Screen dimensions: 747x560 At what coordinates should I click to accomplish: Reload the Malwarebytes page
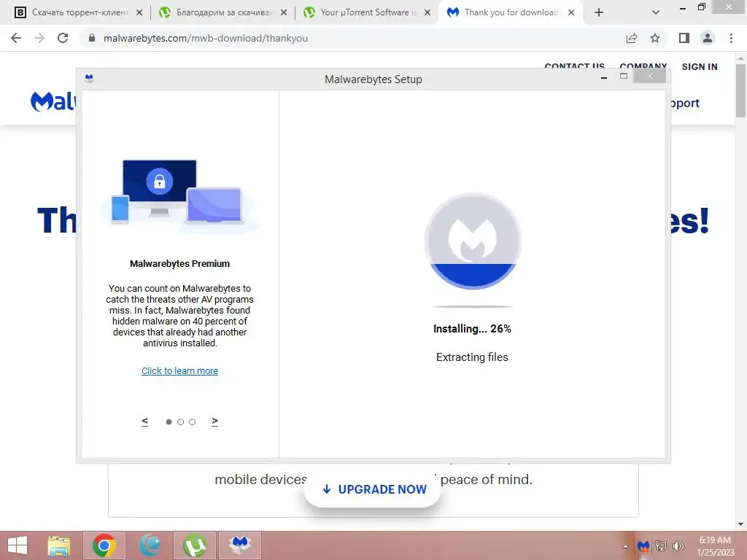click(63, 38)
